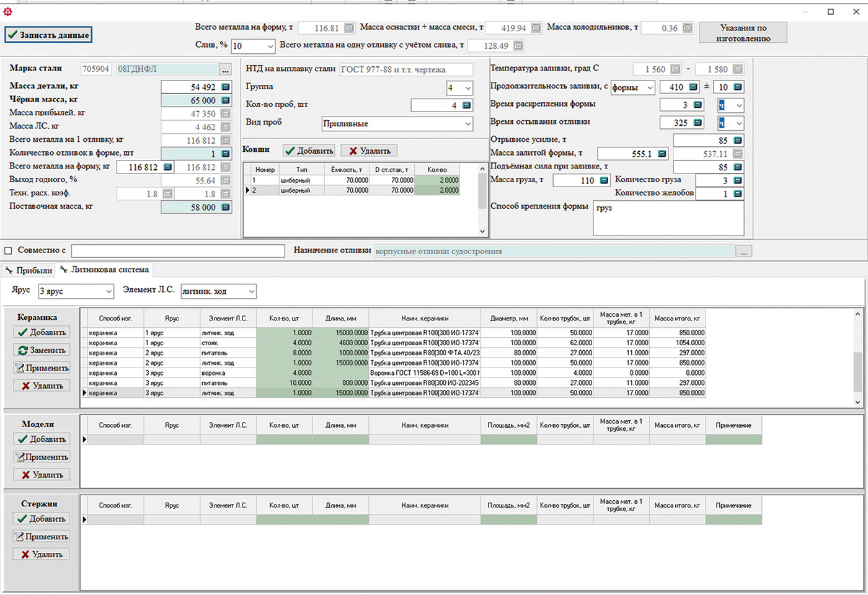868x595 pixels.
Task: Open calculator icon beside Поставочная масса field
Action: click(225, 208)
